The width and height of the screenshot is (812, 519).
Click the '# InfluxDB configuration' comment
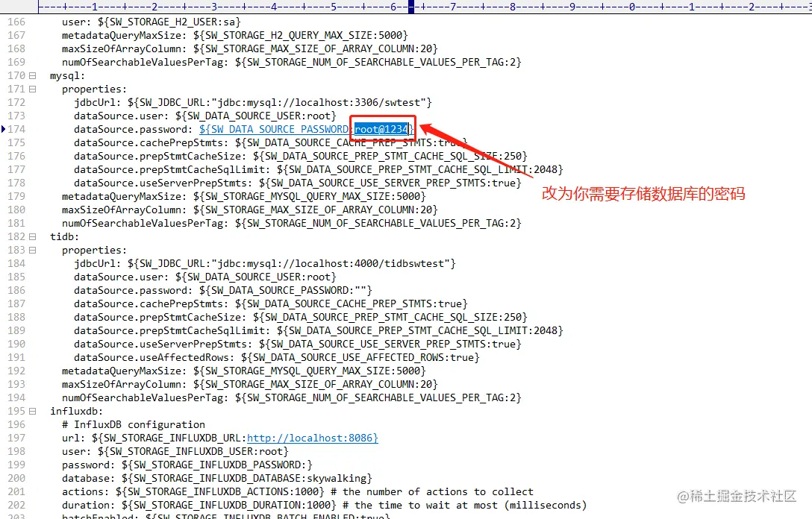pyautogui.click(x=134, y=425)
